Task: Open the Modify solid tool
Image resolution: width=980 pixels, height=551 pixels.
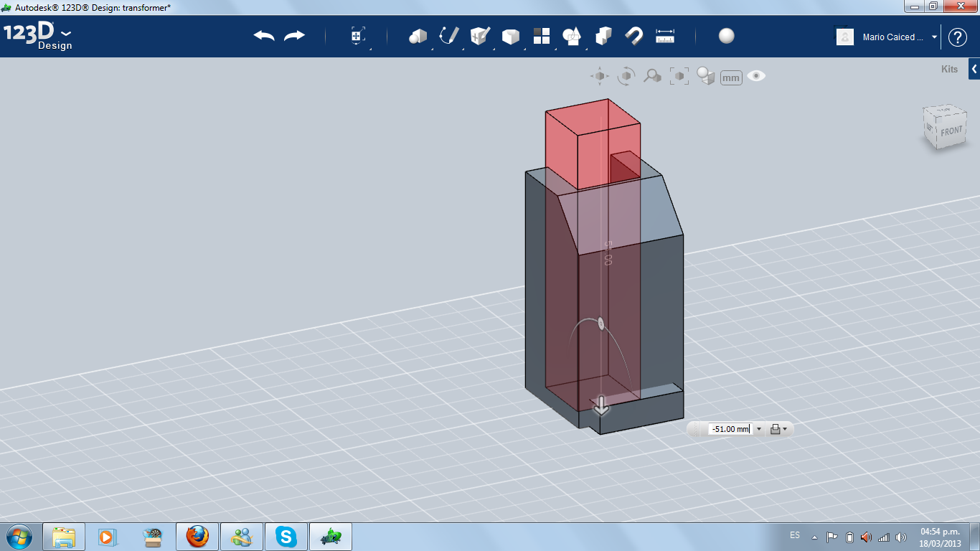Action: coord(511,37)
